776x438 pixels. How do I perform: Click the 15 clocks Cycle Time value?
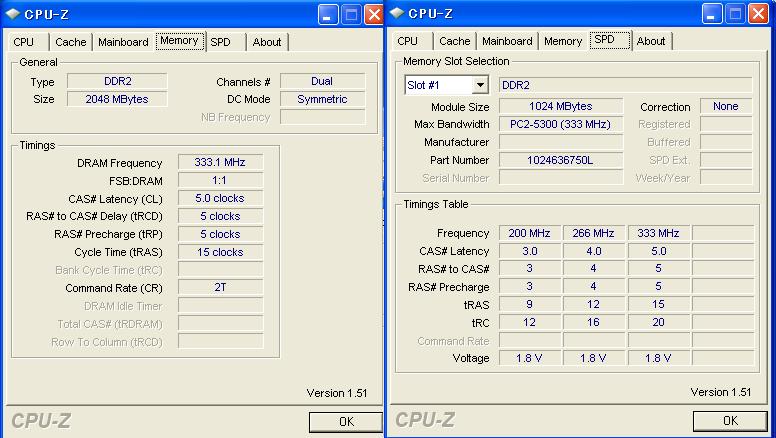click(x=220, y=252)
